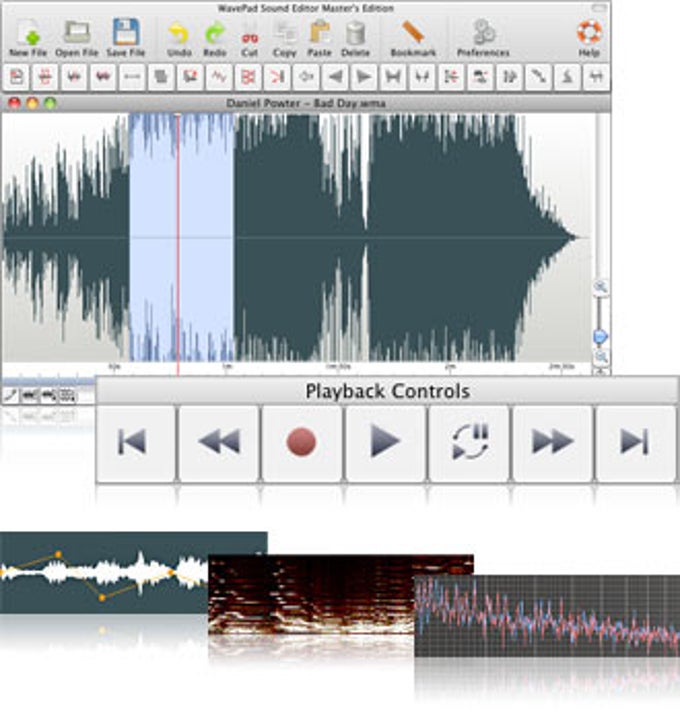Screen dimensions: 680x719
Task: Close the Bad Day.wma document window
Action: pyautogui.click(x=15, y=104)
